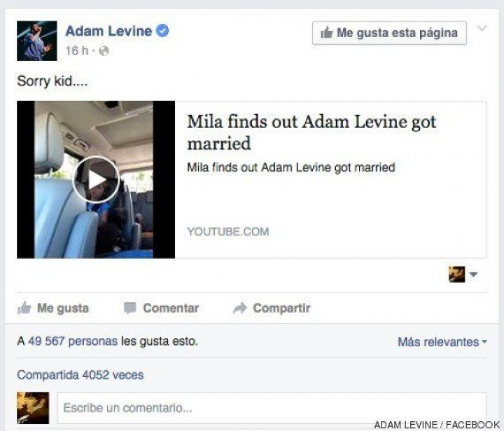Expand the post options chevron
Screen dimensions: 504x431
click(482, 28)
